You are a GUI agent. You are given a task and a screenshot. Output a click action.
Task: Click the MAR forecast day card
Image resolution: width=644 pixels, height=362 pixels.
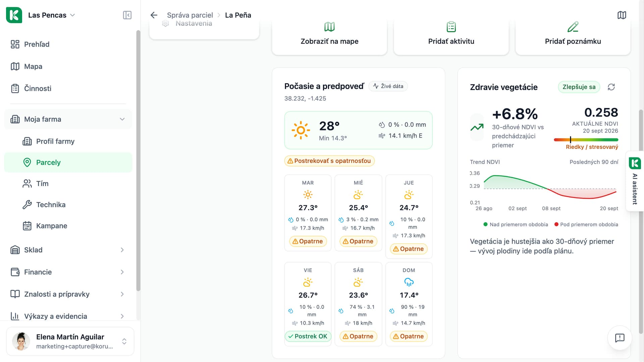tap(308, 213)
